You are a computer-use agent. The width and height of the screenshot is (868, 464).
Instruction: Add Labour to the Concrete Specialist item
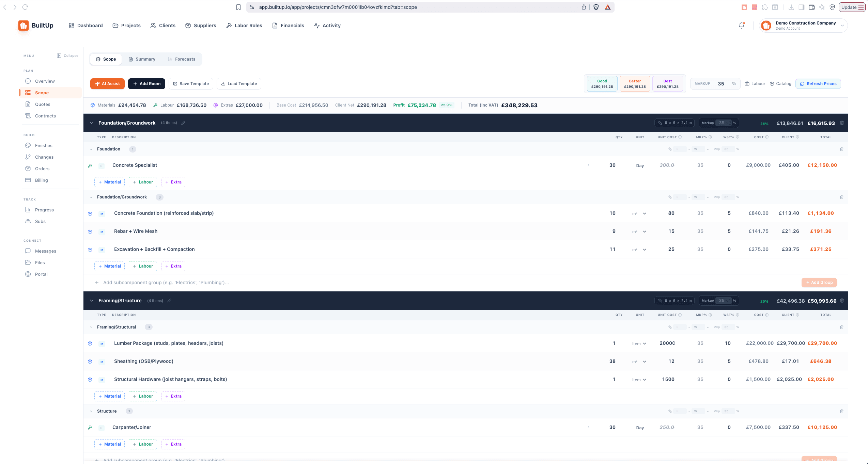(143, 182)
